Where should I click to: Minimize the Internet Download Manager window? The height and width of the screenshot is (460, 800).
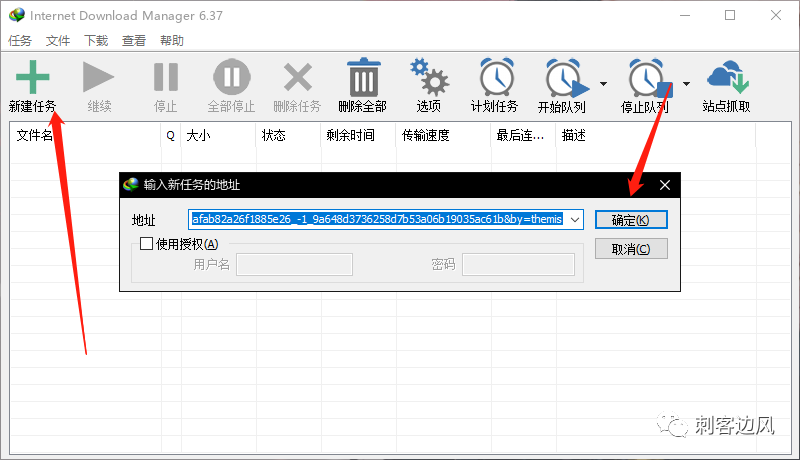pyautogui.click(x=685, y=15)
